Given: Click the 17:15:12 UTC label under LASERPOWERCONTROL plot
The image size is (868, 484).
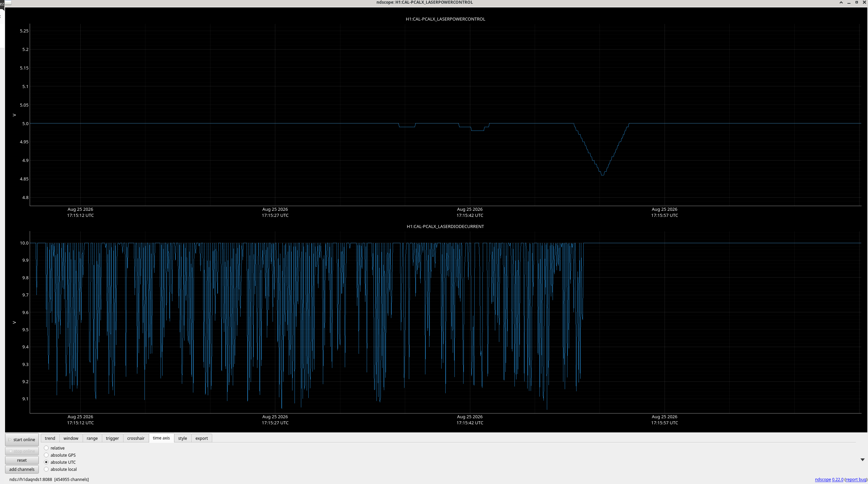Looking at the screenshot, I should (x=80, y=215).
